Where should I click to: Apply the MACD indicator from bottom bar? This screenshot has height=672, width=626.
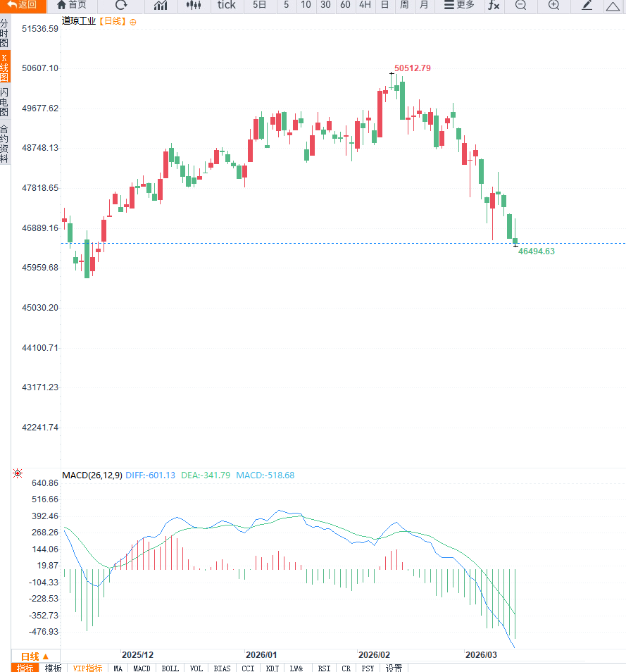pos(142,668)
